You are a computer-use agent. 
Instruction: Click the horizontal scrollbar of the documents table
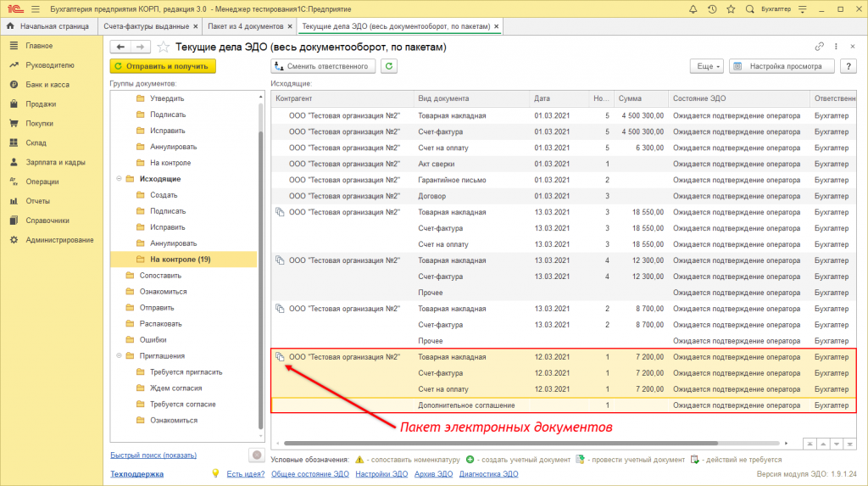pos(500,443)
